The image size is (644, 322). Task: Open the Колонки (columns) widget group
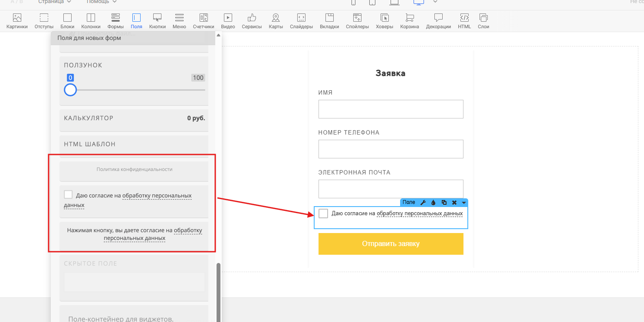[x=91, y=21]
